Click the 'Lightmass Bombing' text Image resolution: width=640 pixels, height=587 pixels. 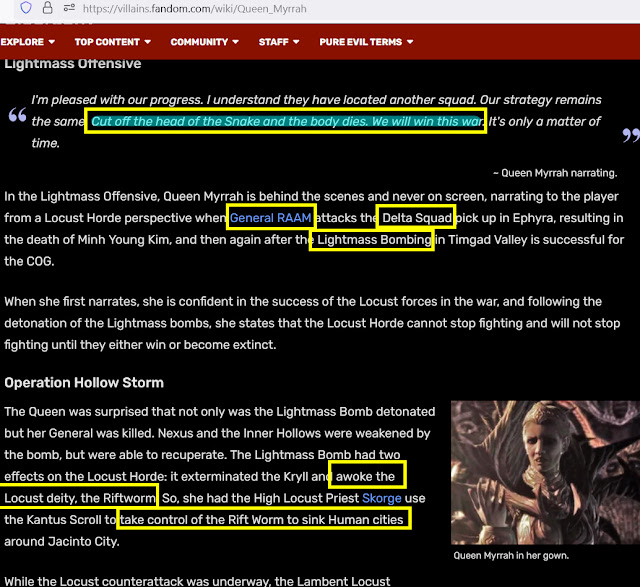click(374, 240)
